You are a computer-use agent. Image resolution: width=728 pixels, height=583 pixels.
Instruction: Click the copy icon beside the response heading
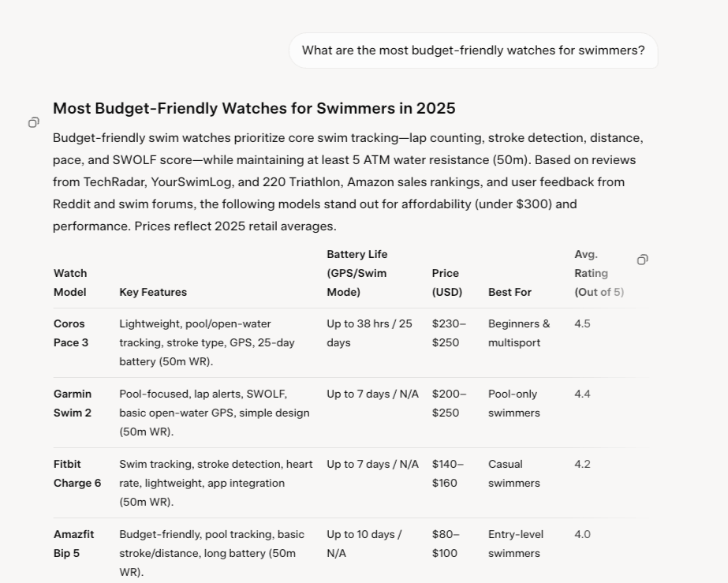(x=33, y=122)
